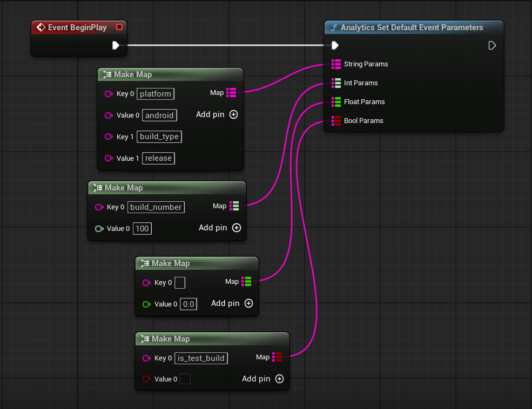Toggle the is_test_build Value 0 checkbox
Screen dimensions: 532x409
point(185,379)
